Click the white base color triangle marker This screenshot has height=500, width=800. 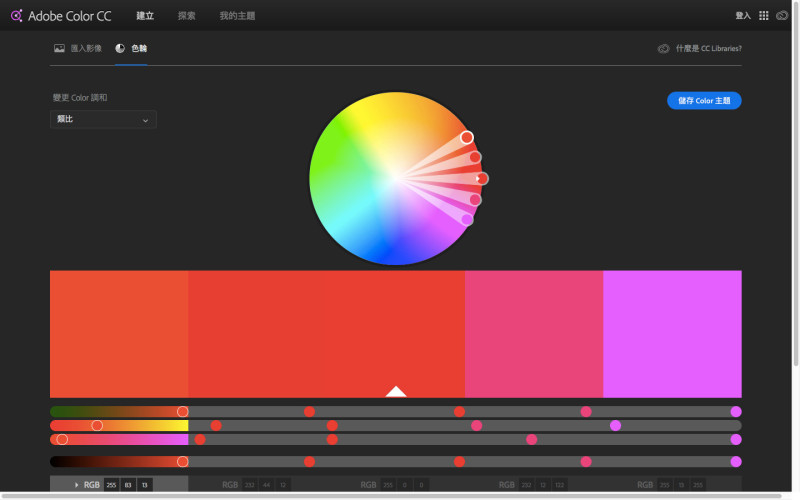pos(396,392)
